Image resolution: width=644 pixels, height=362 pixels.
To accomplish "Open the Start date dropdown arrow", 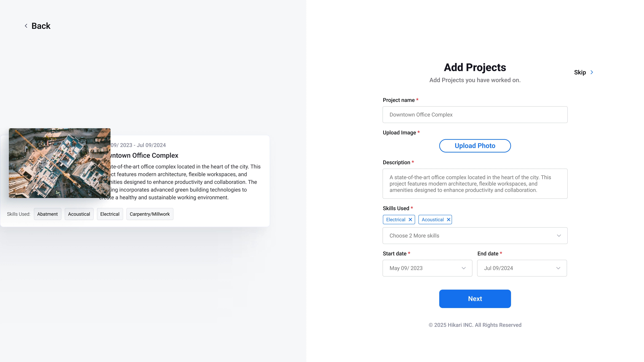I will [x=464, y=268].
